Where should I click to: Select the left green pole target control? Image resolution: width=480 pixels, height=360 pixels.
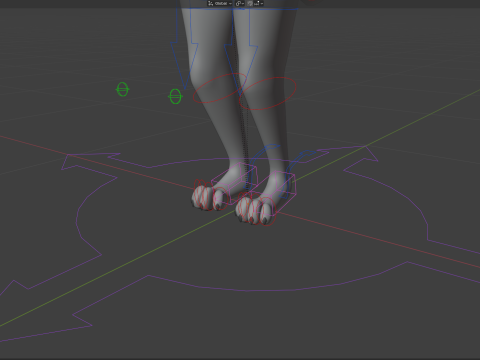tap(122, 89)
